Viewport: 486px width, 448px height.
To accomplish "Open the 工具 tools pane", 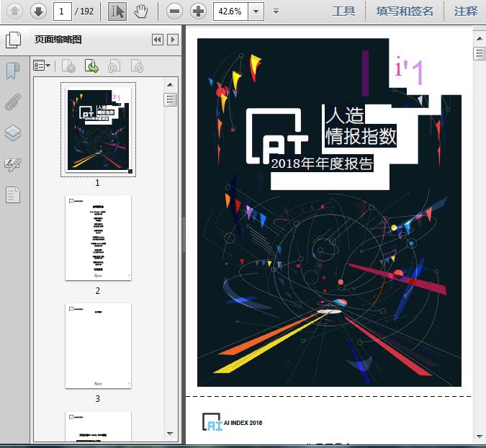I will click(x=343, y=11).
